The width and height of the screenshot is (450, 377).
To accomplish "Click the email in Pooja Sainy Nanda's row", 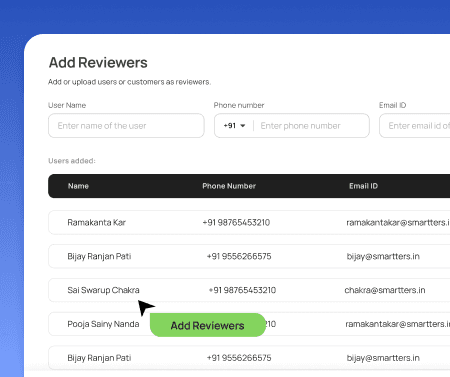I will click(398, 324).
